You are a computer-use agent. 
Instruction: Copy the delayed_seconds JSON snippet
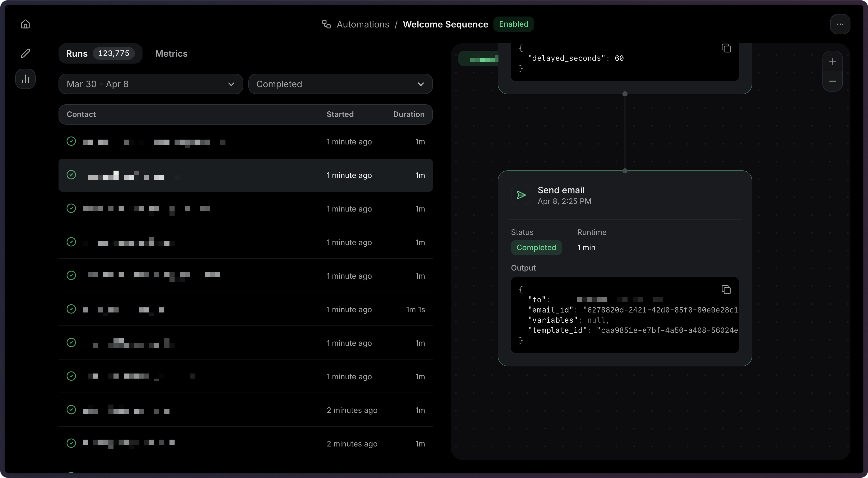[726, 48]
